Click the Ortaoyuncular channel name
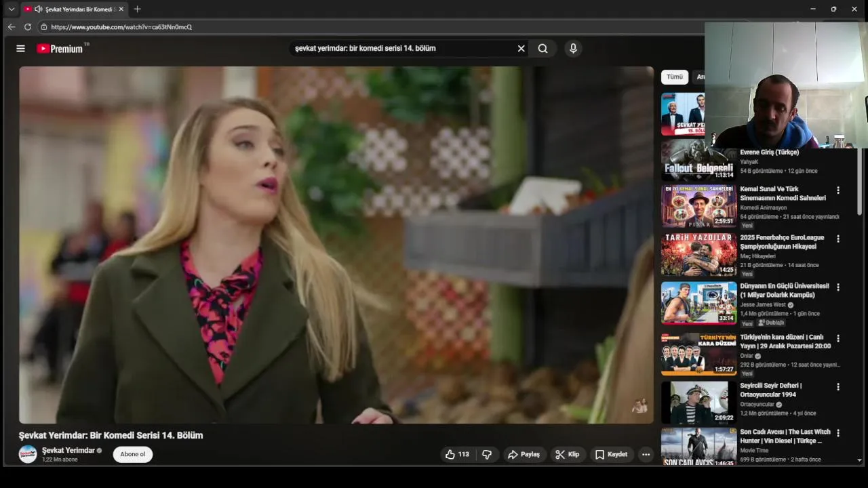868x488 pixels. coord(757,405)
